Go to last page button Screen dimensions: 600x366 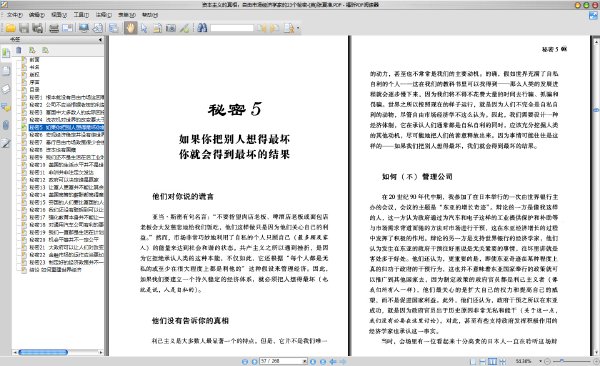323,361
